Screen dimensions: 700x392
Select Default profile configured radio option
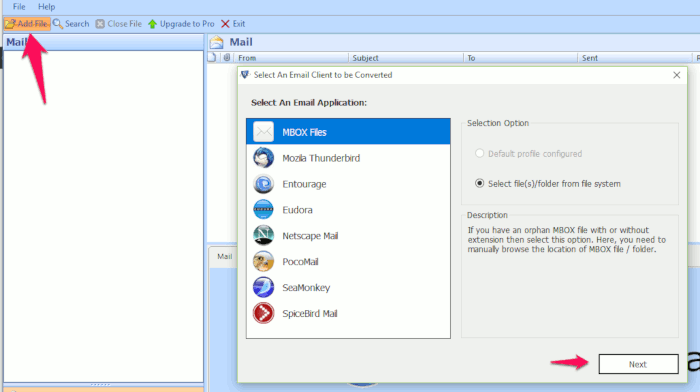(x=479, y=153)
